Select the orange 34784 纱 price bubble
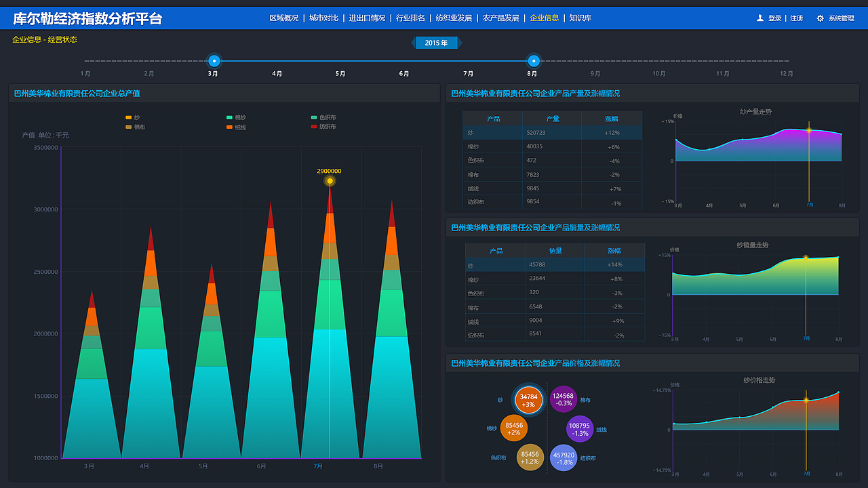 coord(529,401)
